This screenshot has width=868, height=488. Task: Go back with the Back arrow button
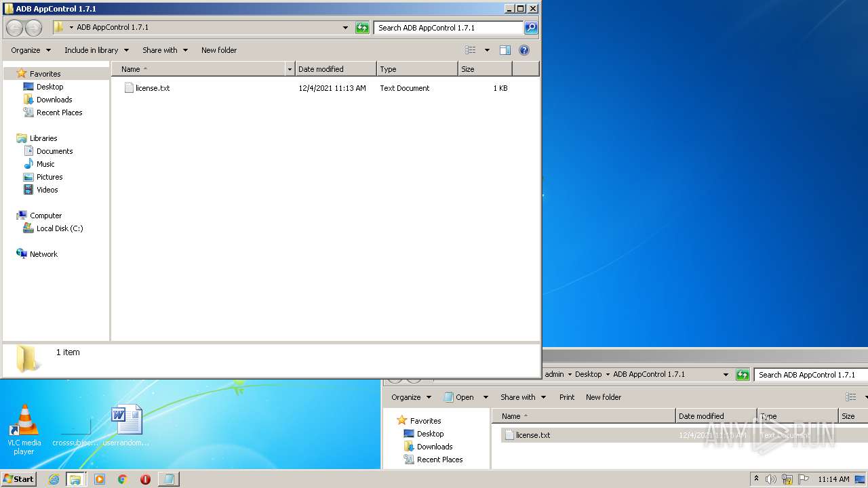click(x=14, y=28)
